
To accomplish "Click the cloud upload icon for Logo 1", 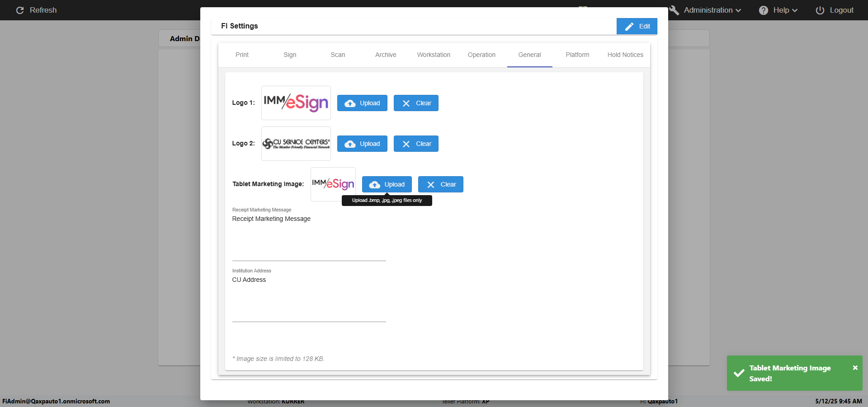I will 350,103.
